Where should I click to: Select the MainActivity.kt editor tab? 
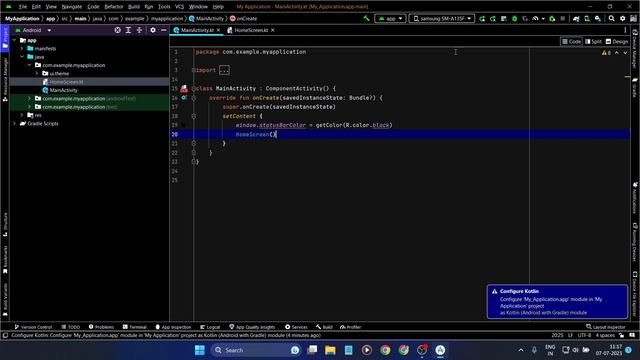[x=197, y=30]
